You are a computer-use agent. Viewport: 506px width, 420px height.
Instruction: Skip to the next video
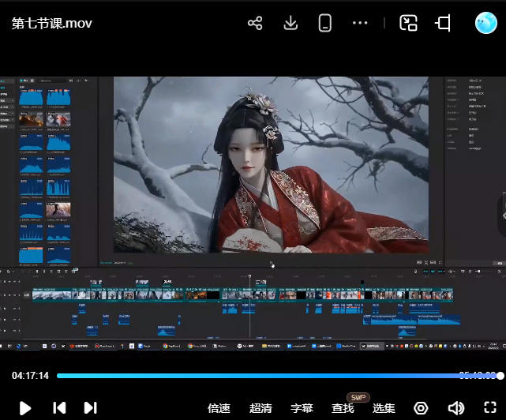pos(90,408)
